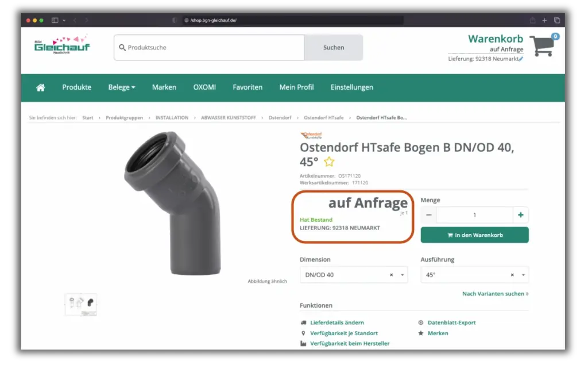Add item with In den Warenkorb button

(474, 235)
